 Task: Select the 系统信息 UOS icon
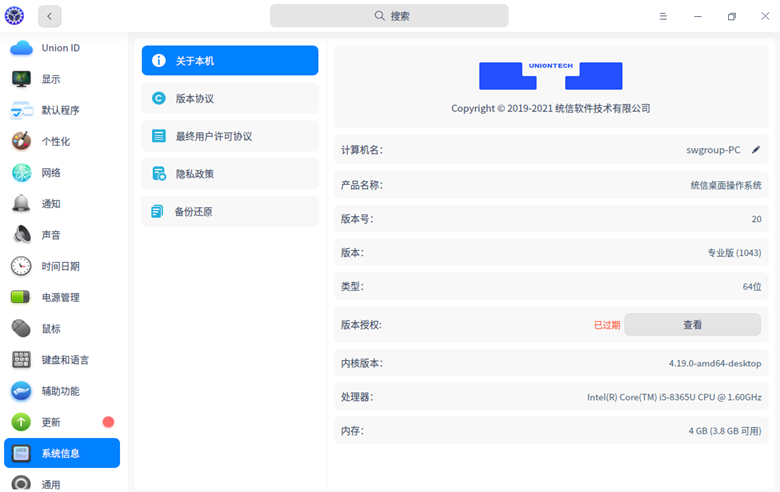21,453
